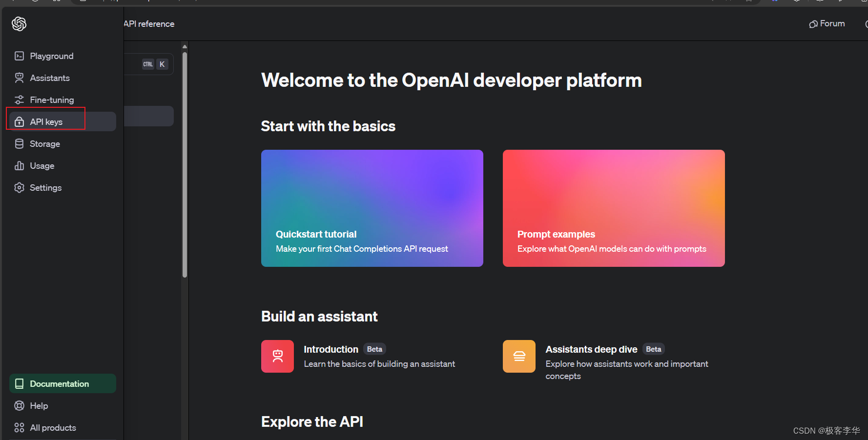The width and height of the screenshot is (868, 440).
Task: Click the API keys lock icon
Action: tap(19, 122)
